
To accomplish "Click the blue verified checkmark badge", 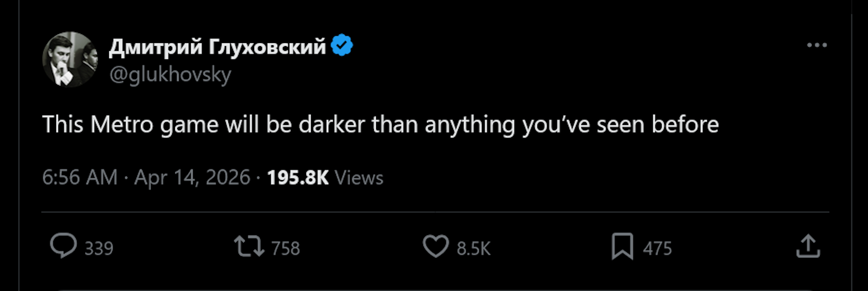I will coord(342,45).
